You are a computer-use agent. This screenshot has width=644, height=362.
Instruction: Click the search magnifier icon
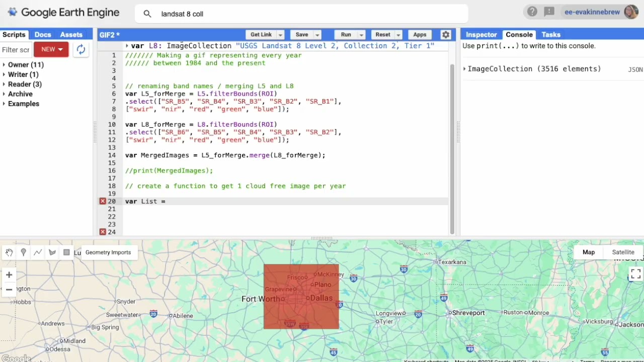pos(147,14)
